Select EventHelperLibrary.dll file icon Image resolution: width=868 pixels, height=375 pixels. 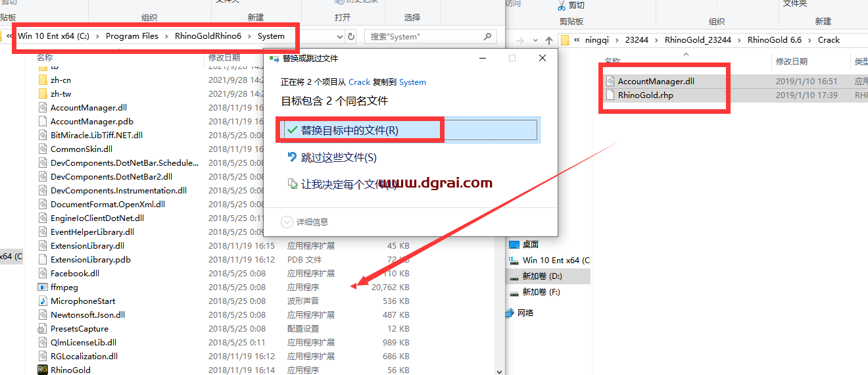[x=43, y=232]
